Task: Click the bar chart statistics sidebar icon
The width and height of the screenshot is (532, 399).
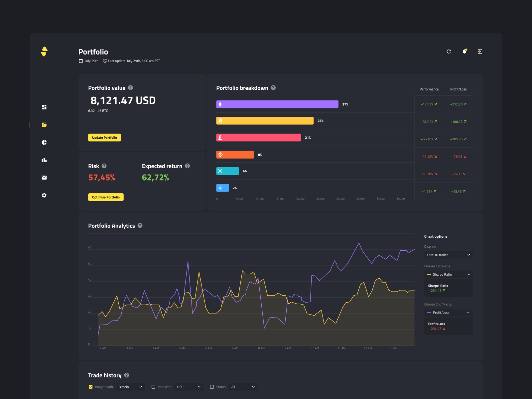Action: point(44,160)
